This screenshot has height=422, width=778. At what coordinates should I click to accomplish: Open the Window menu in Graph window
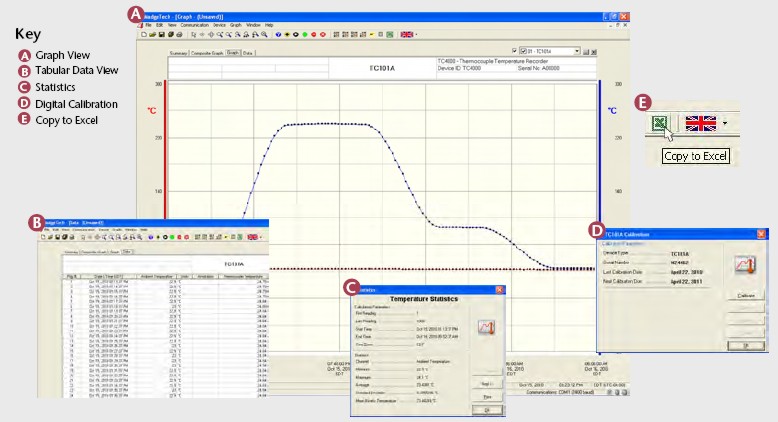253,25
